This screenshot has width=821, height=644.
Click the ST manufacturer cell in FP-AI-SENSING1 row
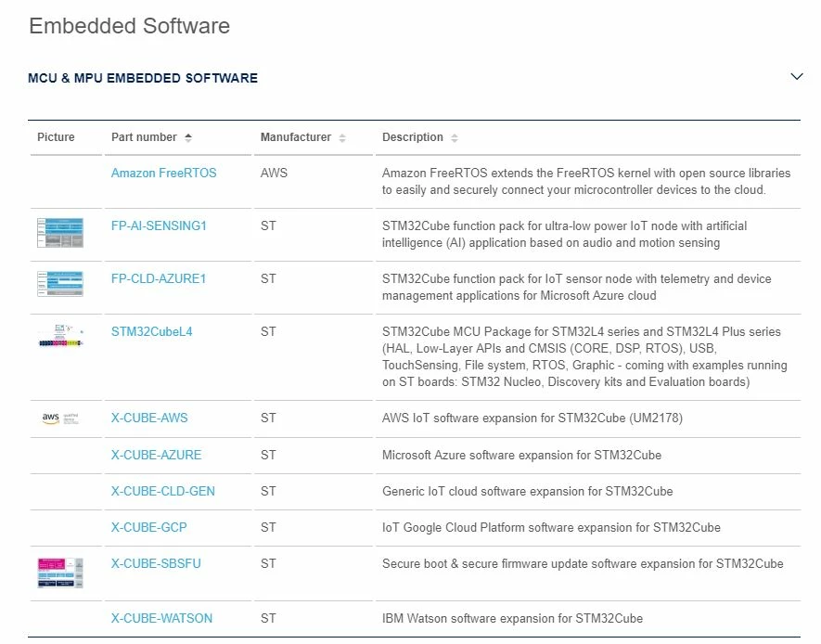(268, 225)
